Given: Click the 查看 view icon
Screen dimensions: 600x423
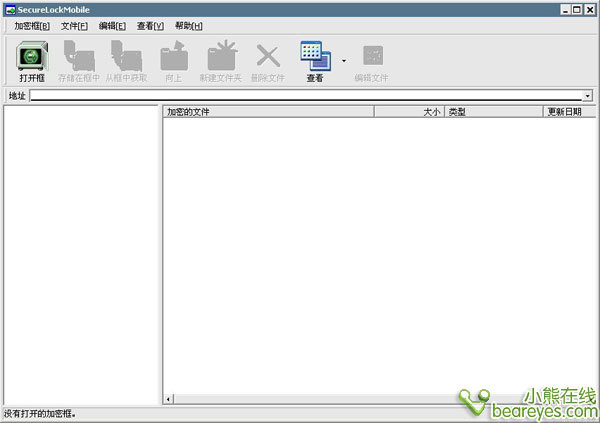Looking at the screenshot, I should pyautogui.click(x=316, y=56).
